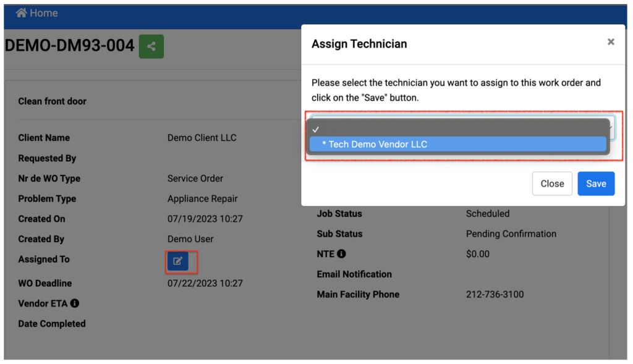633x364 pixels.
Task: Click the Assign Technician dialog title
Action: click(x=359, y=44)
